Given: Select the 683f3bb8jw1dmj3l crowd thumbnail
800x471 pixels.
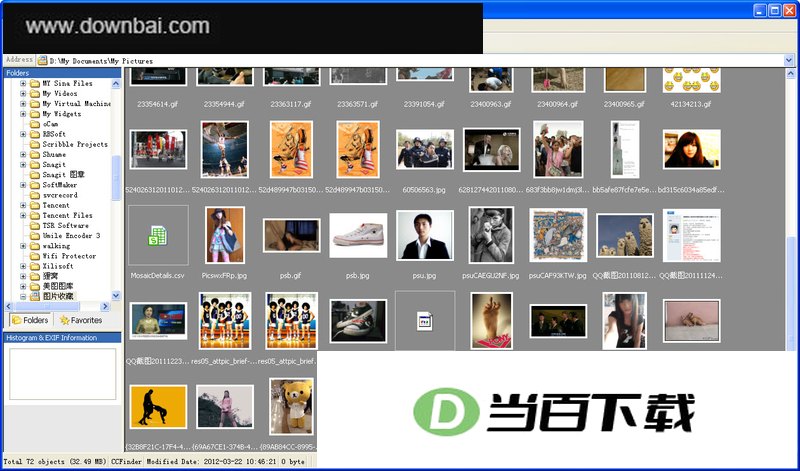Looking at the screenshot, I should point(558,150).
